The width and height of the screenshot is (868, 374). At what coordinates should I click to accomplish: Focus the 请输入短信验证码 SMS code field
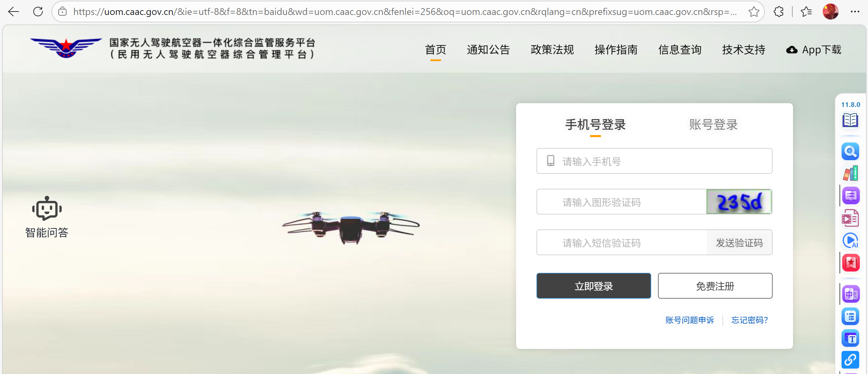coord(622,242)
